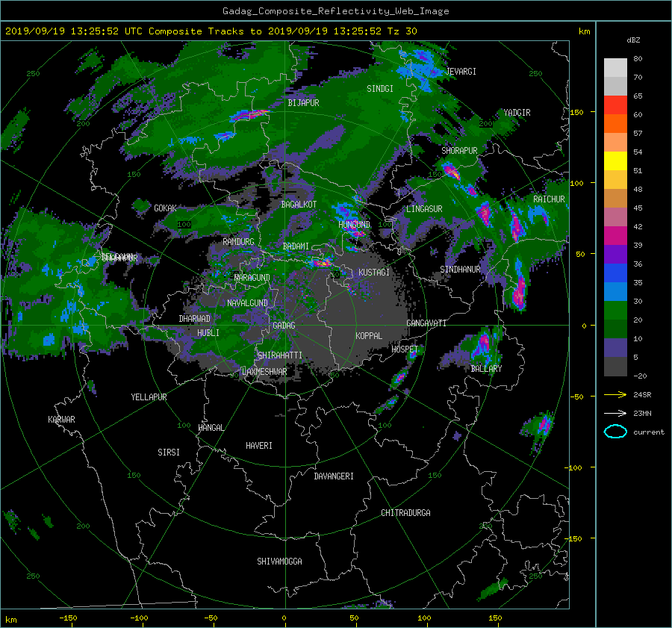
Task: Click the HOSPET city label
Action: 405,349
